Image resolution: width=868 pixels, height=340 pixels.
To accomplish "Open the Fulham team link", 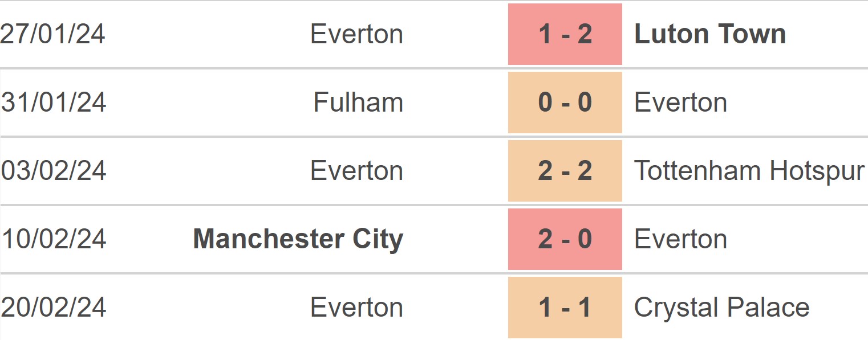I will click(358, 103).
